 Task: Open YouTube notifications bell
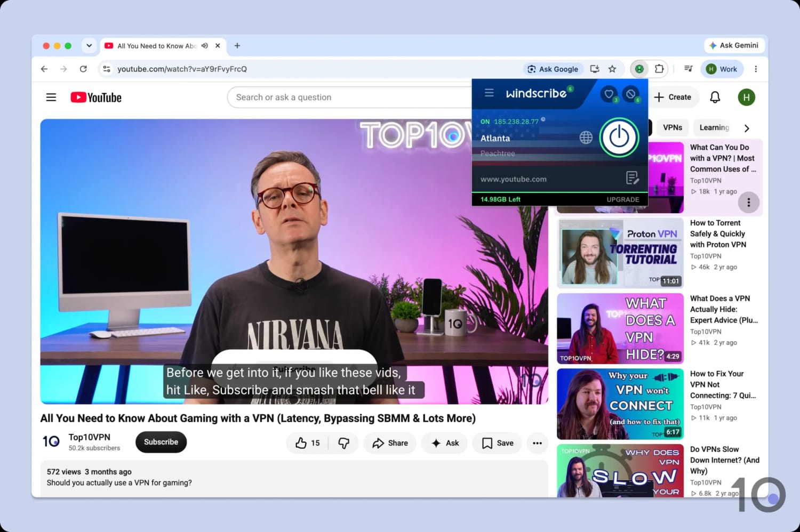click(715, 97)
